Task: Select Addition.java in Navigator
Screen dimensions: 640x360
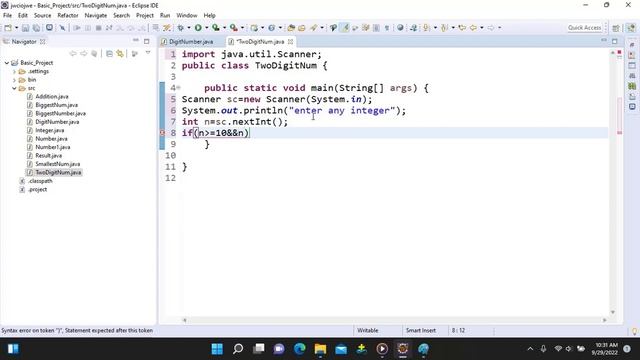Action: [x=52, y=97]
